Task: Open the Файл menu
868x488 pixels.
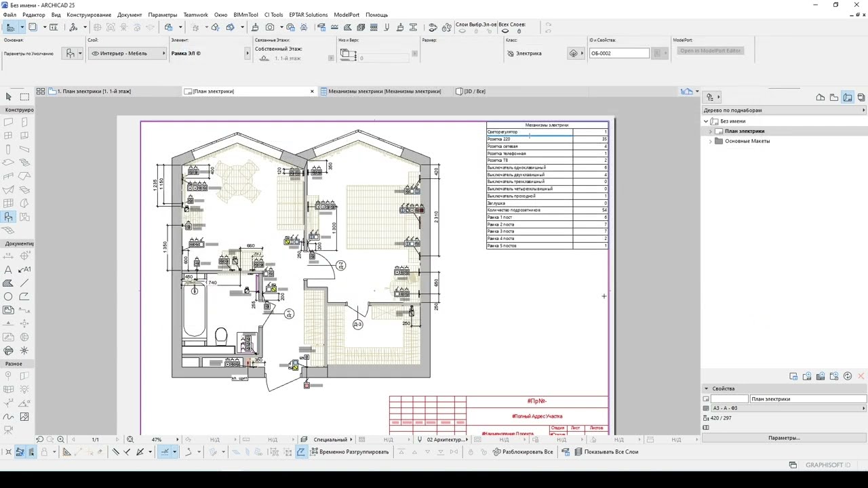Action: coord(9,15)
